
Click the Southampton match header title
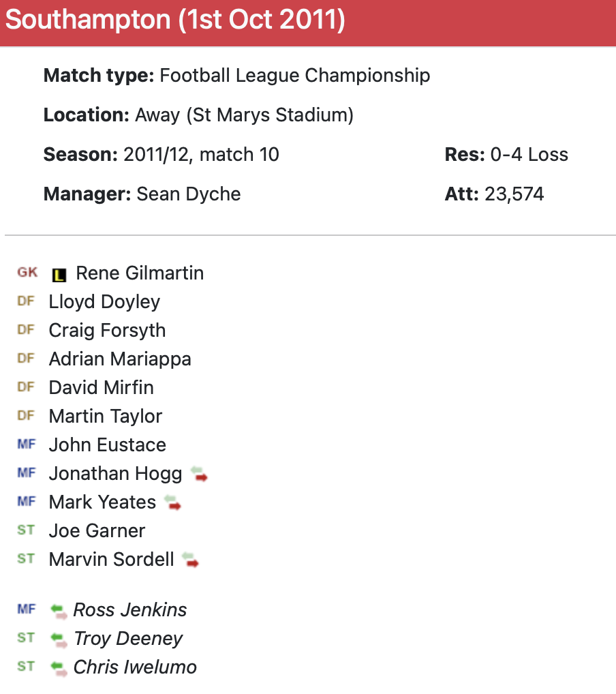click(175, 20)
